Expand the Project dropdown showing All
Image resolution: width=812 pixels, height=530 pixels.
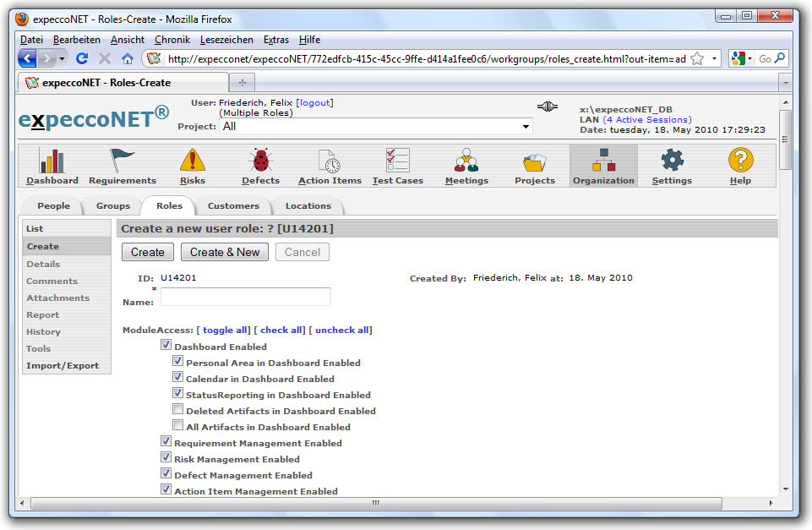[526, 127]
